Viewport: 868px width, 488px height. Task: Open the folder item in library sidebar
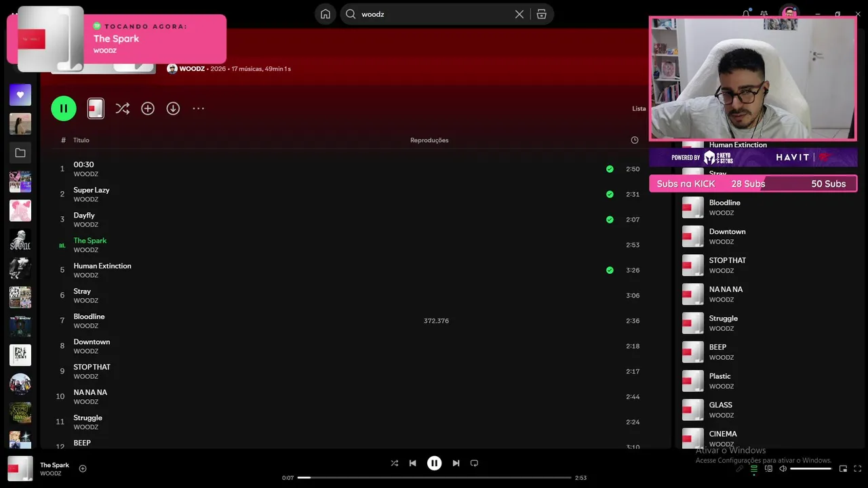coord(20,153)
